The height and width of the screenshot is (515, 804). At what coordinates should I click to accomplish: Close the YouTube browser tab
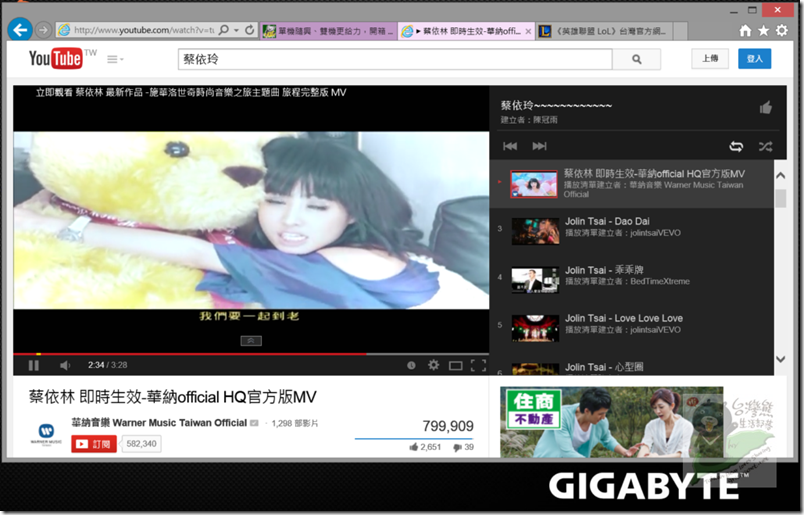click(x=528, y=31)
